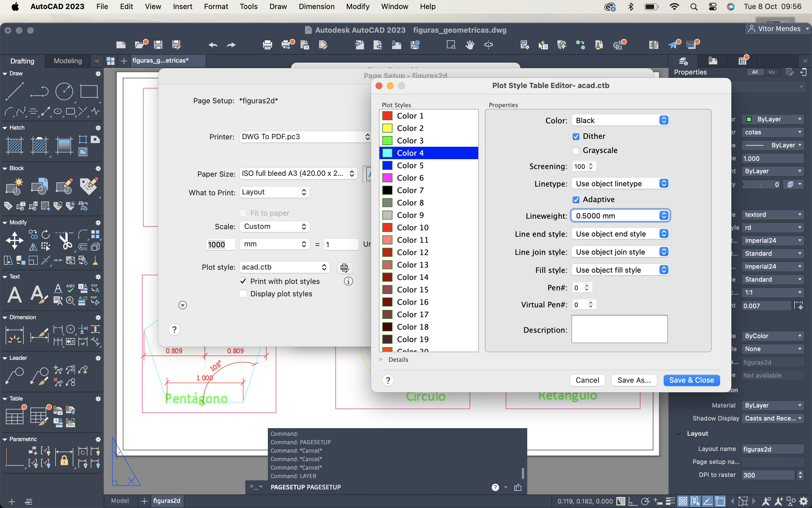
Task: Open the Paper Size dropdown
Action: point(298,173)
